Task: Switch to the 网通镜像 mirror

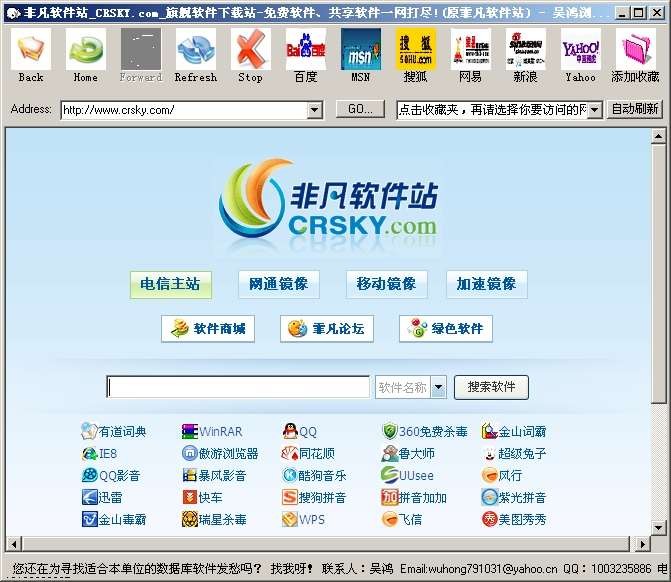Action: (x=279, y=284)
